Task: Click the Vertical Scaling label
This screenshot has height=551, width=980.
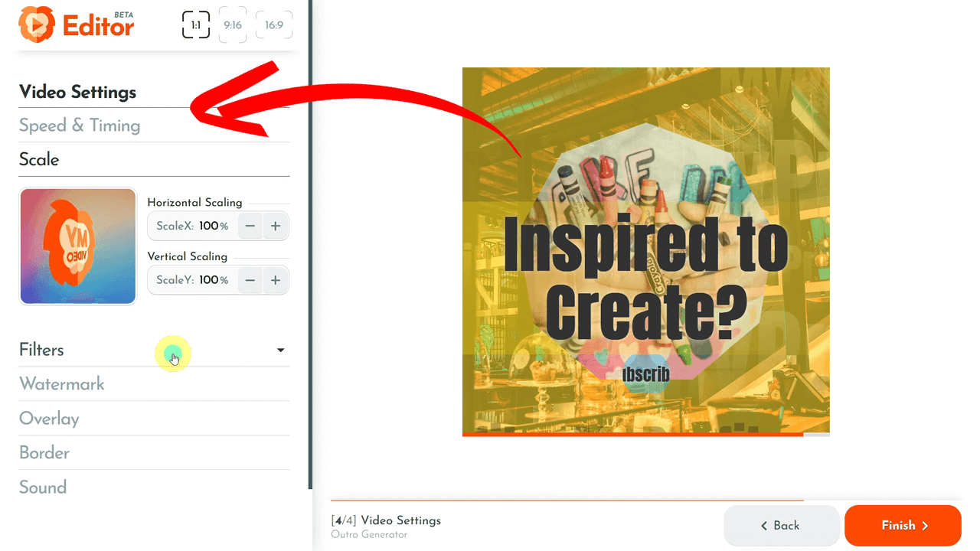Action: click(187, 256)
